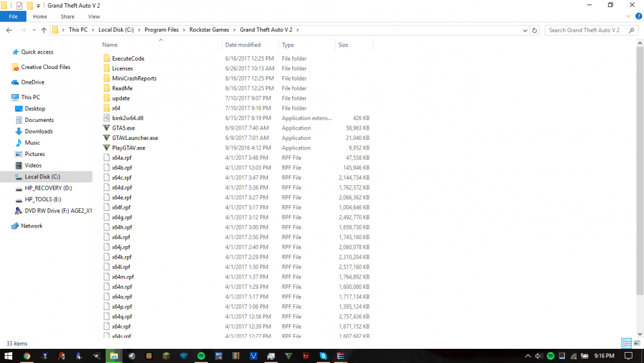Click the Back navigation arrow
The width and height of the screenshot is (644, 363).
point(9,30)
